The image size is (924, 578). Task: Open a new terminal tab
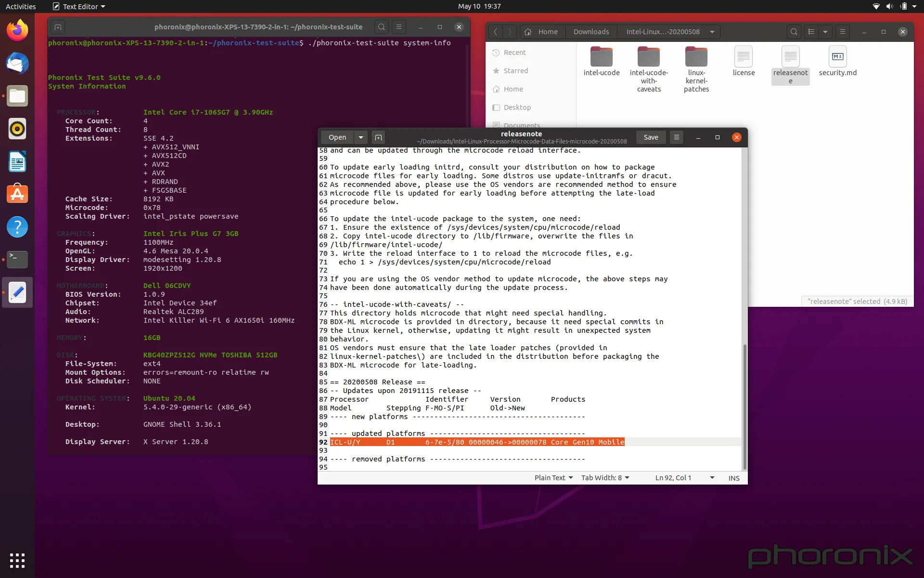[x=57, y=27]
